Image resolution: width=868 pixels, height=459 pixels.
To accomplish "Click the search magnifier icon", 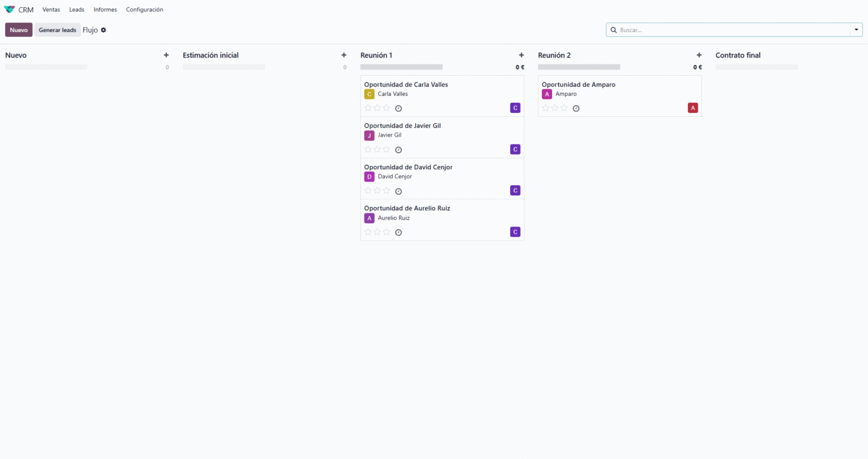I will (614, 30).
